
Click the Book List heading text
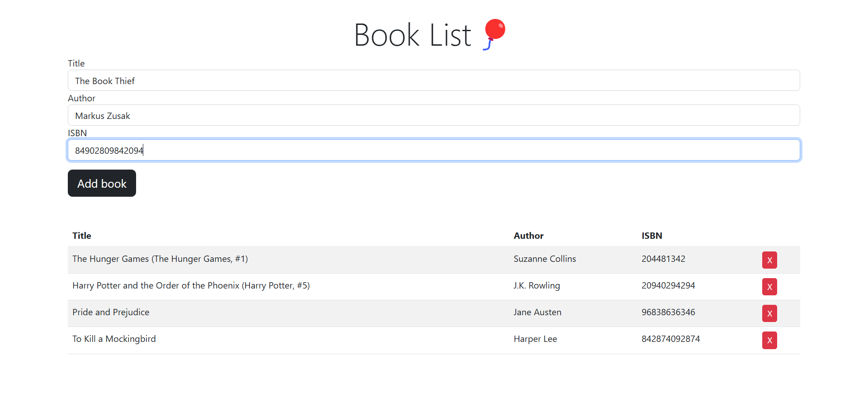tap(412, 35)
